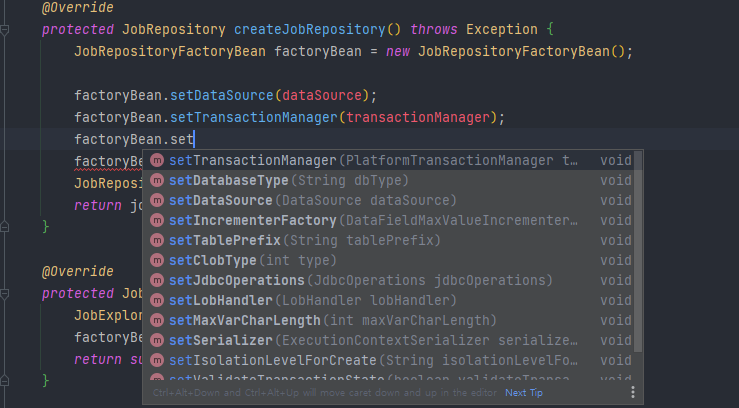Screen dimensions: 739x408
Task: Select the setSerializer completion entry
Action: tap(388, 341)
